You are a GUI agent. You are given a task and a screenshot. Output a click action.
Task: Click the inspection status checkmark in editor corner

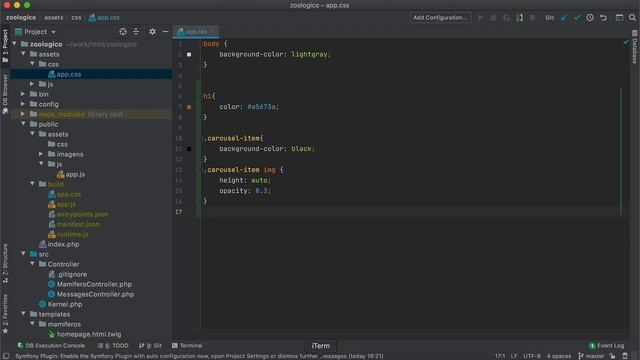tap(626, 42)
